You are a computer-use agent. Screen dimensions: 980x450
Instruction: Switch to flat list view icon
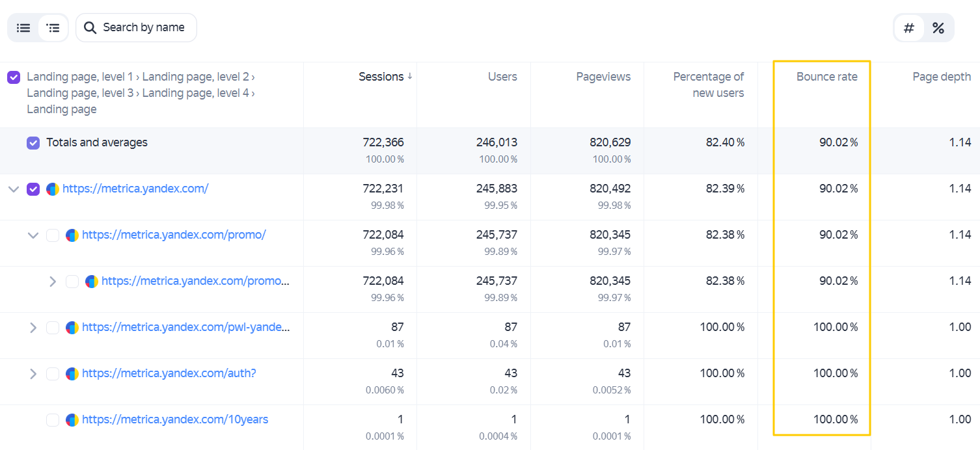pyautogui.click(x=23, y=28)
